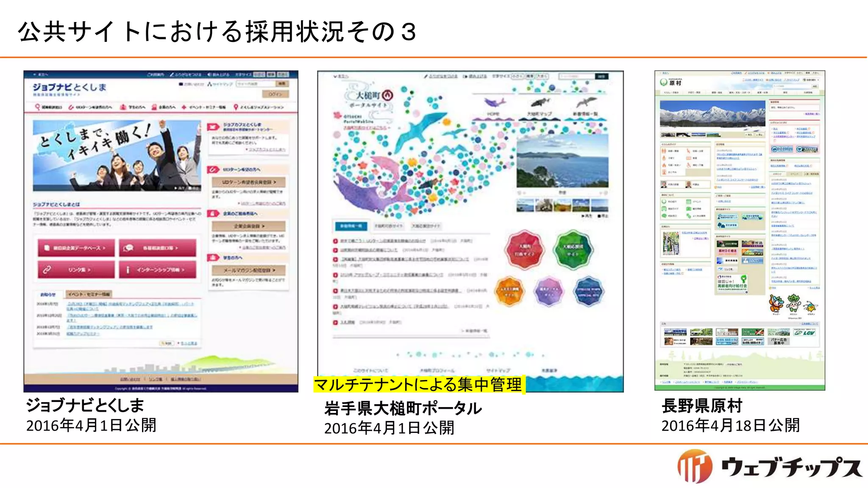
Task: Select the blue news tab in 大槌町 portal
Action: point(351,226)
